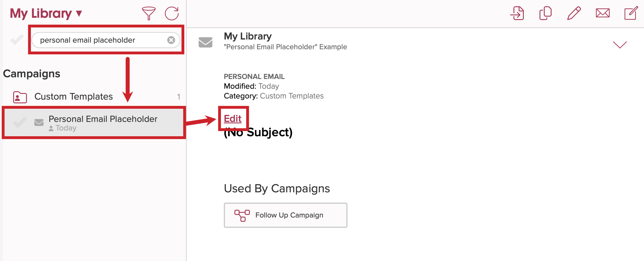Open the My Library dropdown menu

(46, 13)
